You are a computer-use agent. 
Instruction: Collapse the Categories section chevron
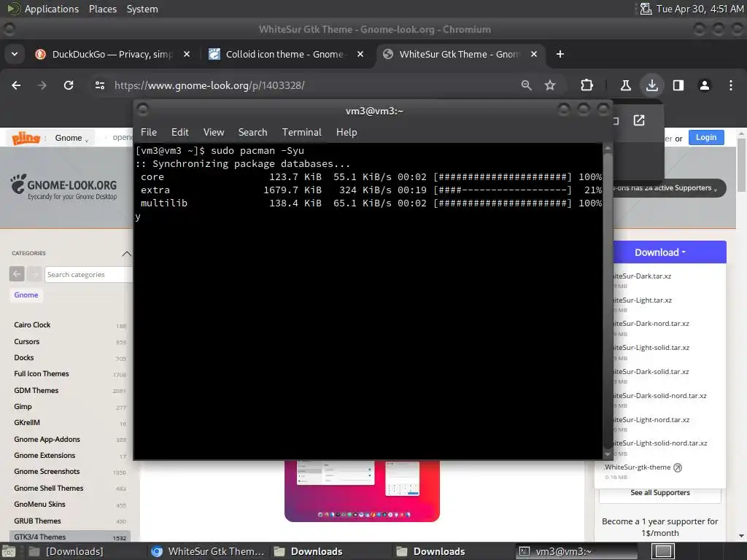[126, 253]
